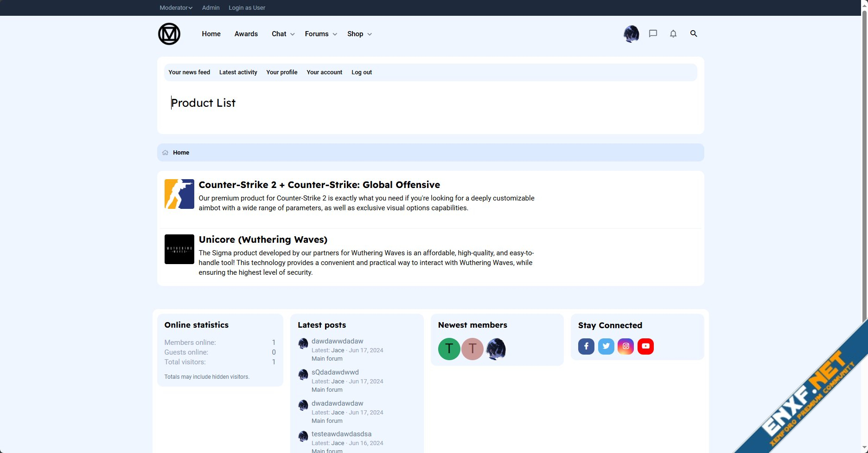The height and width of the screenshot is (453, 868).
Task: Open the YouTube social icon
Action: (x=646, y=346)
